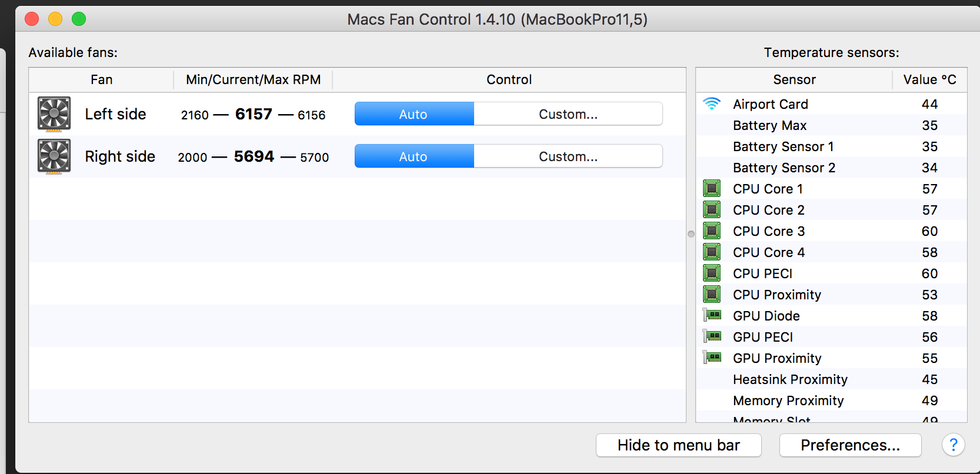Click Left side minimum RPM 2160
The image size is (980, 474).
click(195, 115)
